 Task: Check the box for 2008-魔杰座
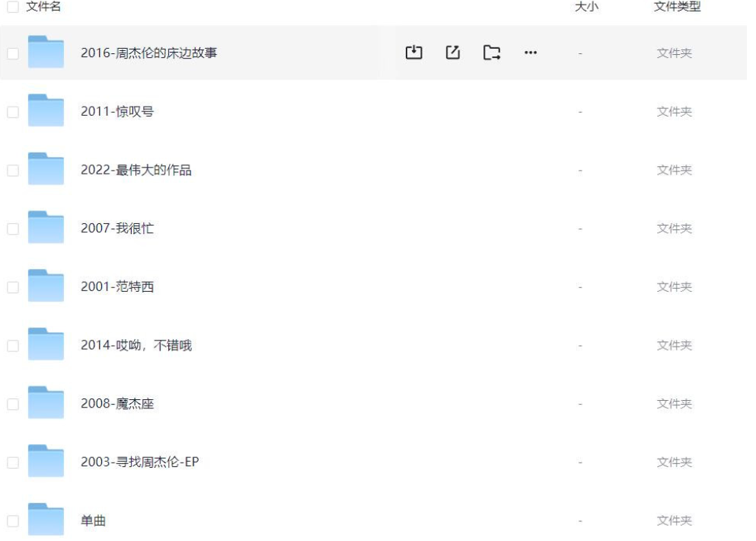pos(13,405)
